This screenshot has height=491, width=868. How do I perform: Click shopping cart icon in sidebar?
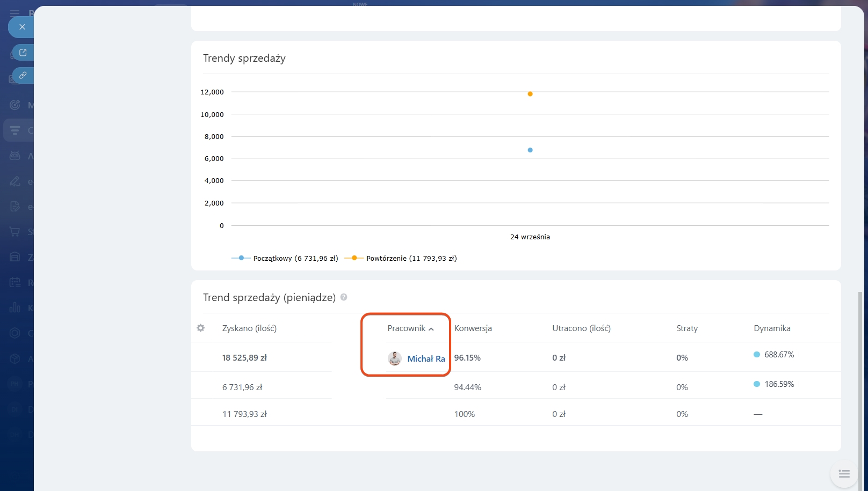(15, 232)
